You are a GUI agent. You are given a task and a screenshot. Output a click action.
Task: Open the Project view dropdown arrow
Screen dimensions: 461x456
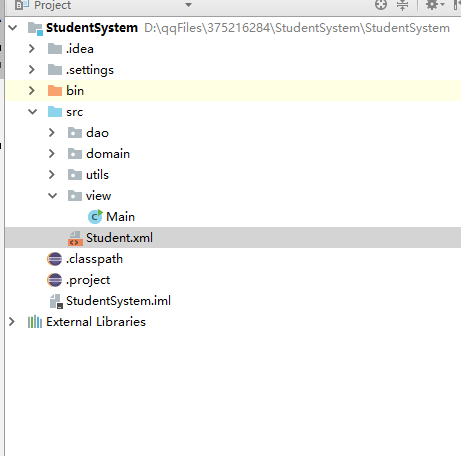[188, 5]
